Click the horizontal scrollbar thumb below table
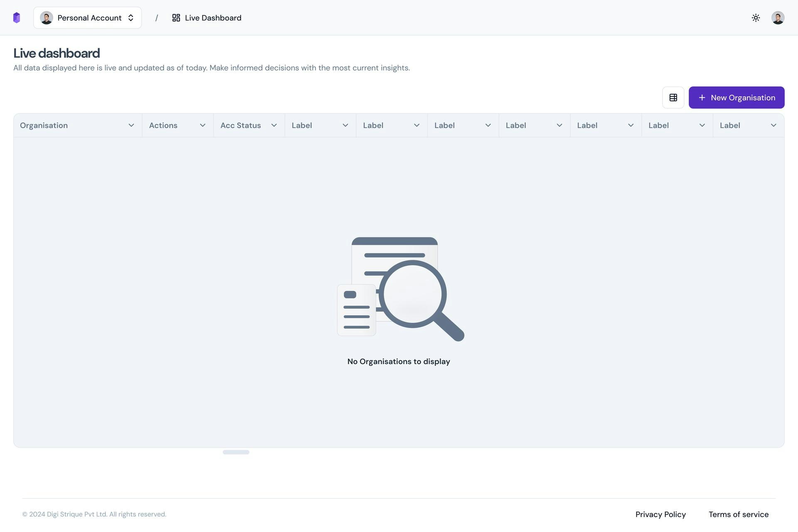 (x=236, y=452)
